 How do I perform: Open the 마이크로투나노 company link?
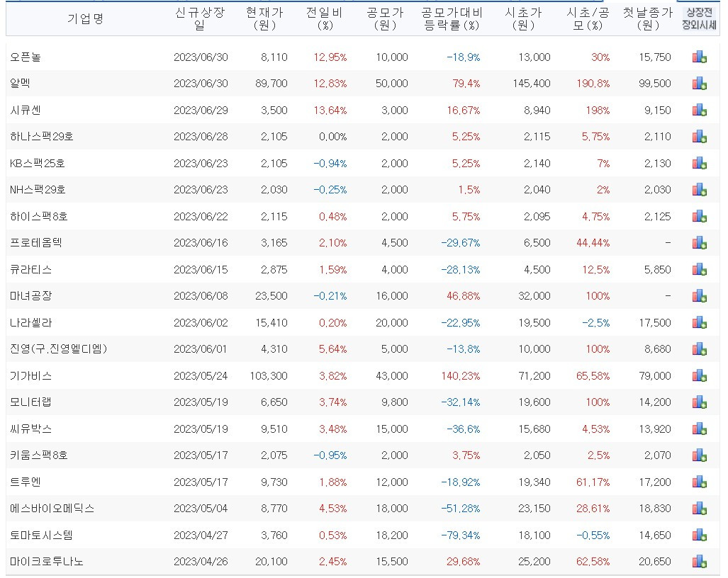pyautogui.click(x=46, y=561)
